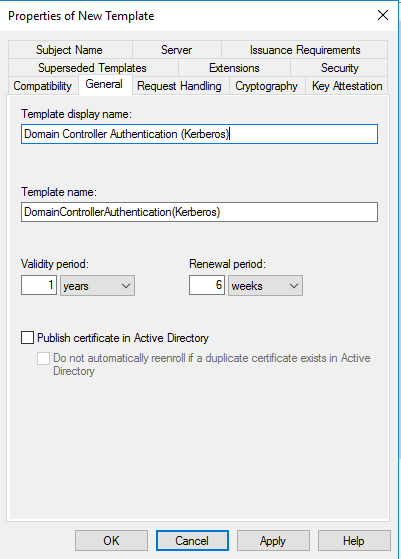Open Help for this dialog
Screen dimensions: 401x559
point(354,540)
